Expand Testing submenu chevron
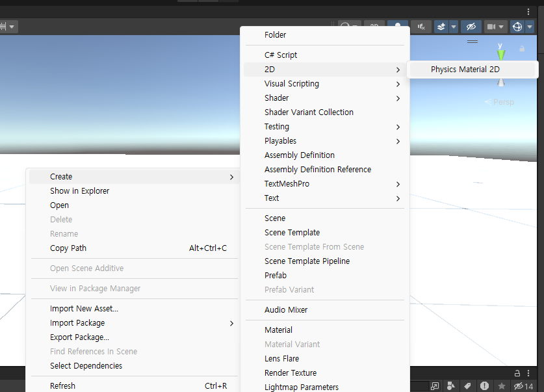 point(398,127)
